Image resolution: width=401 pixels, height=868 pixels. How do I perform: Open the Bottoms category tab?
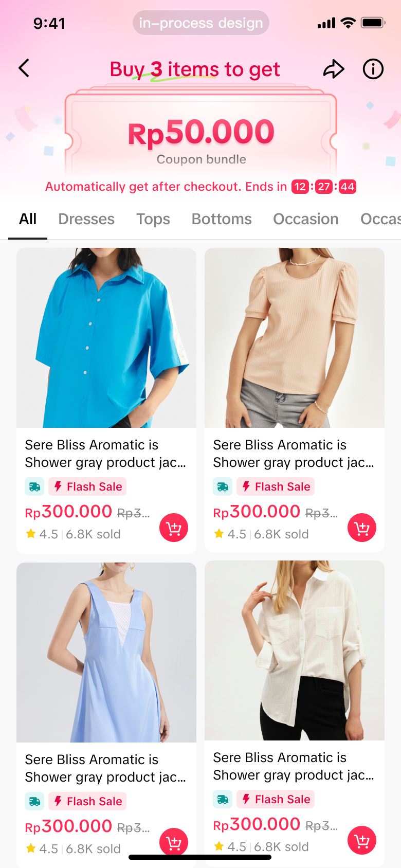point(222,219)
